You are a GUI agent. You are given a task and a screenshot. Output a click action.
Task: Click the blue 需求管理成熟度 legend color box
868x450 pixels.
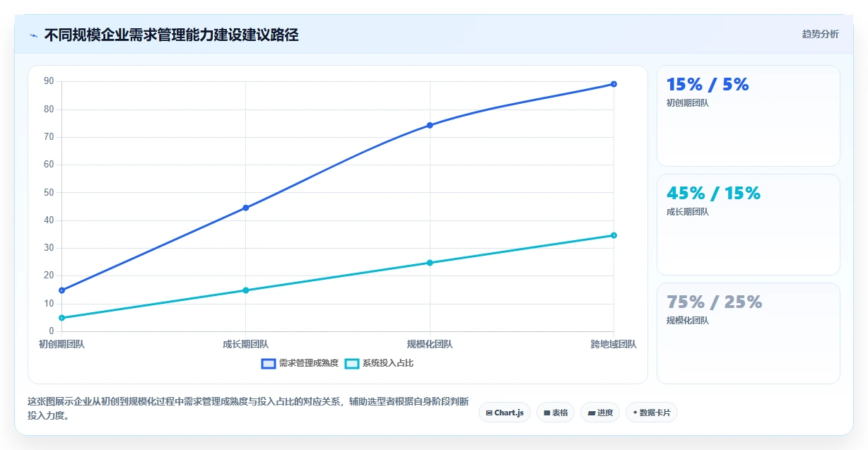click(269, 363)
